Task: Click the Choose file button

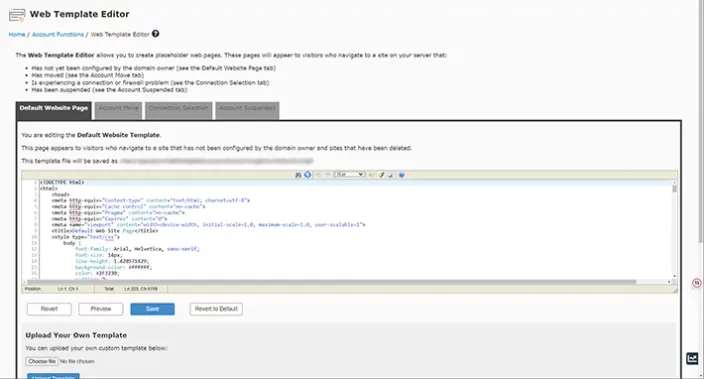Action: pos(42,361)
